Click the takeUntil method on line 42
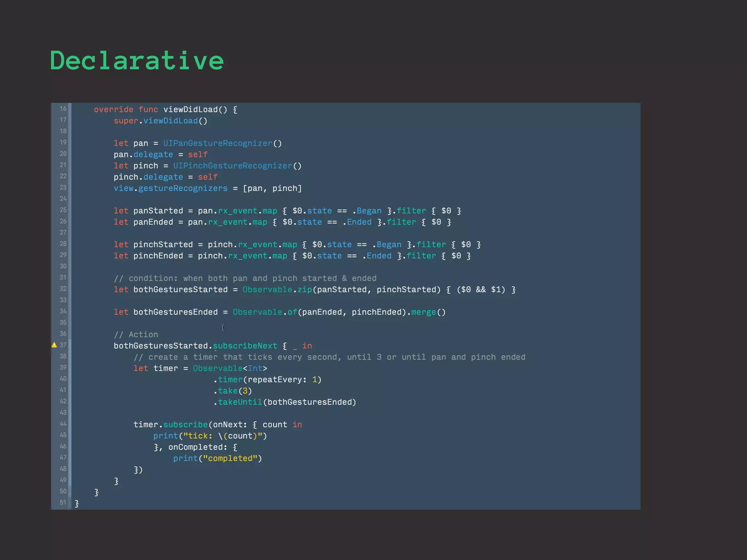 pyautogui.click(x=240, y=402)
